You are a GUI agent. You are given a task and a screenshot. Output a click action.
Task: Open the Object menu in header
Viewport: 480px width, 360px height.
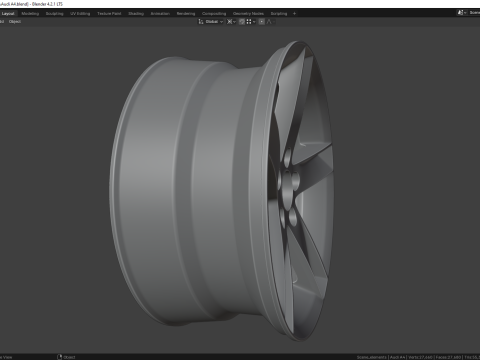15,22
